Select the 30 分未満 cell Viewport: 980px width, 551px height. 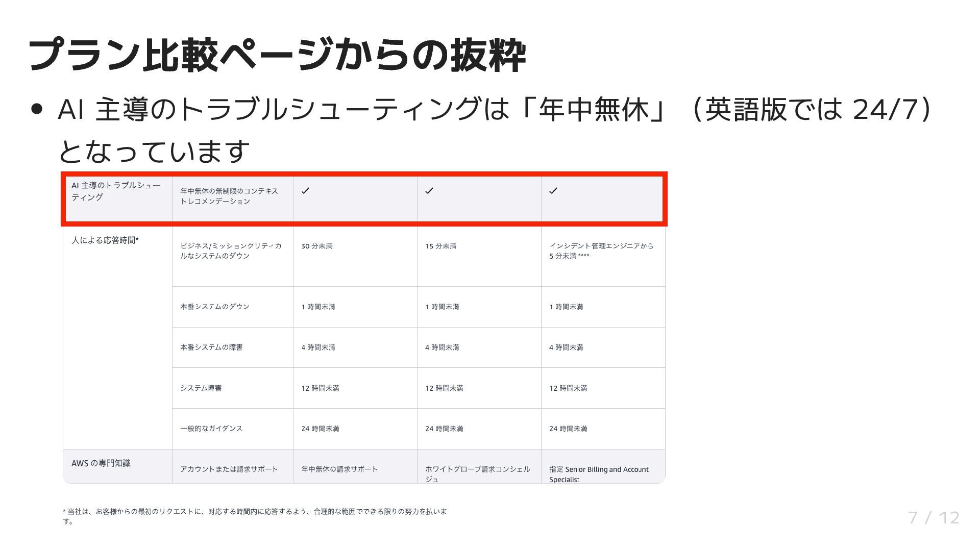click(x=317, y=246)
